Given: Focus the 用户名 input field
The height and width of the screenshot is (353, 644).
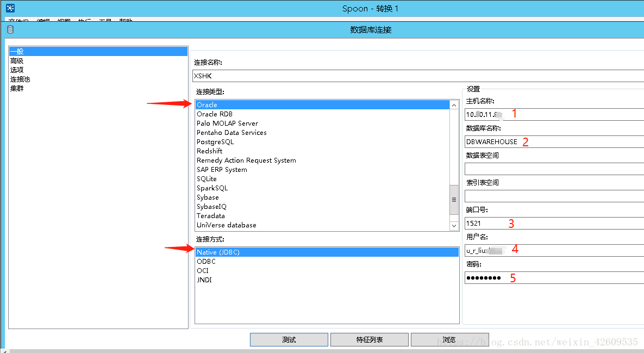Looking at the screenshot, I should tap(554, 250).
